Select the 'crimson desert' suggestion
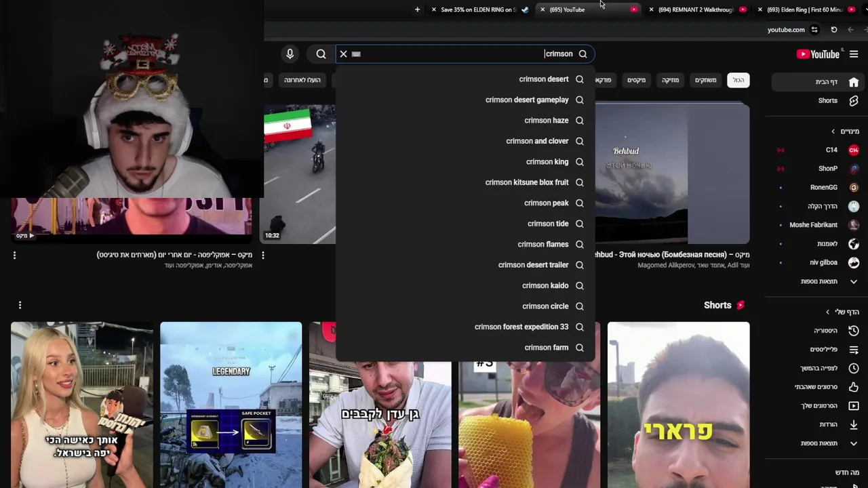The width and height of the screenshot is (868, 488). point(465,79)
